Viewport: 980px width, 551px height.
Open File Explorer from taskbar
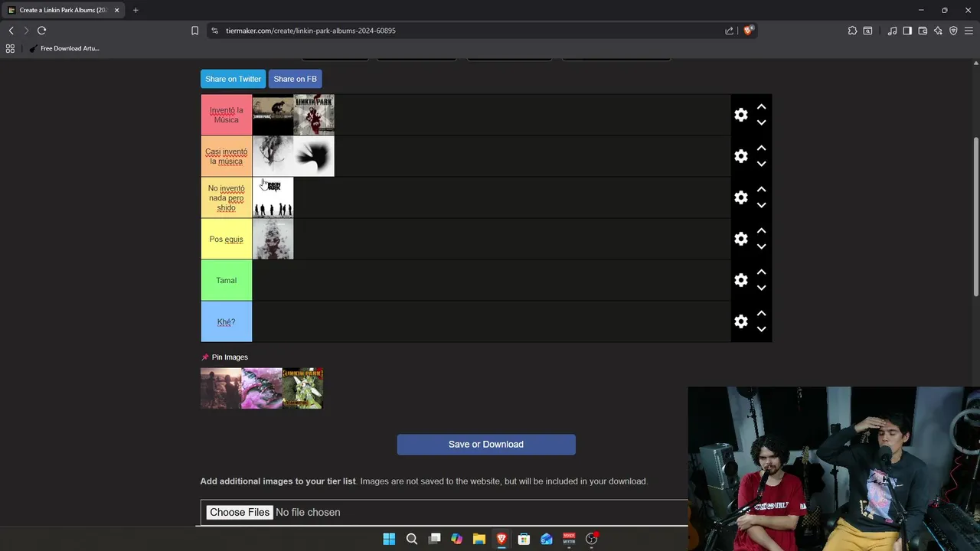[479, 539]
